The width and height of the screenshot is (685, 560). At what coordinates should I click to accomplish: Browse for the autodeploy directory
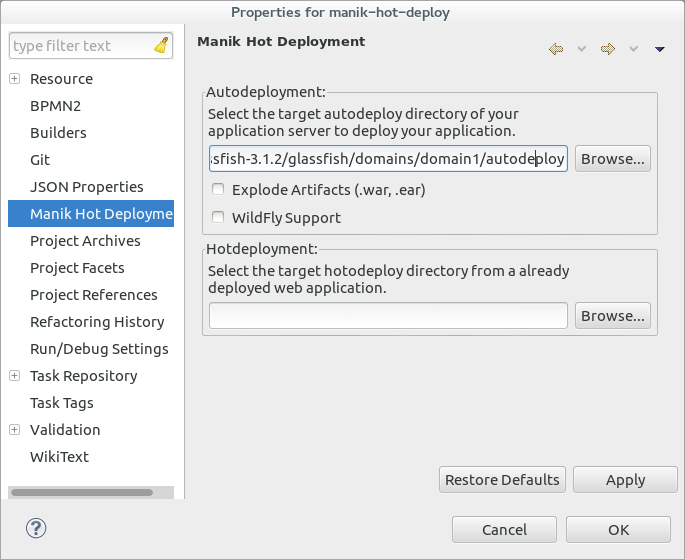click(x=612, y=159)
